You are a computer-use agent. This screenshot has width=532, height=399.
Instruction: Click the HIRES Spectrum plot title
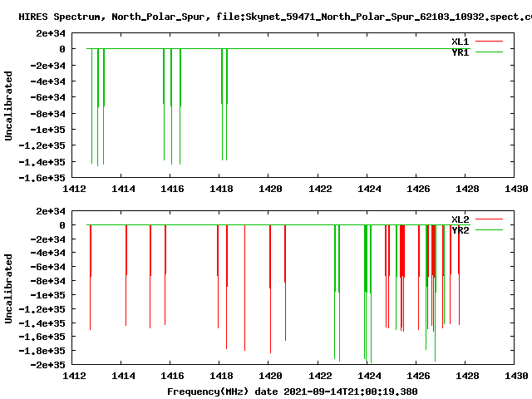point(275,17)
